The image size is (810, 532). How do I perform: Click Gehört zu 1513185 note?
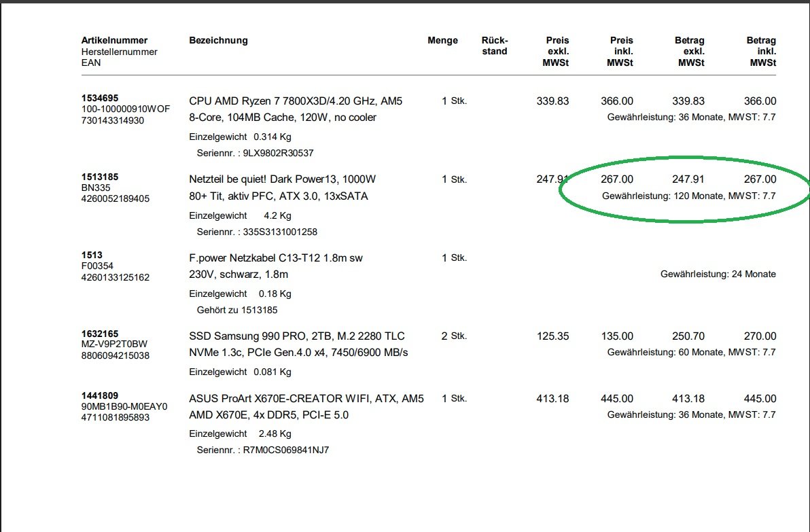237,310
